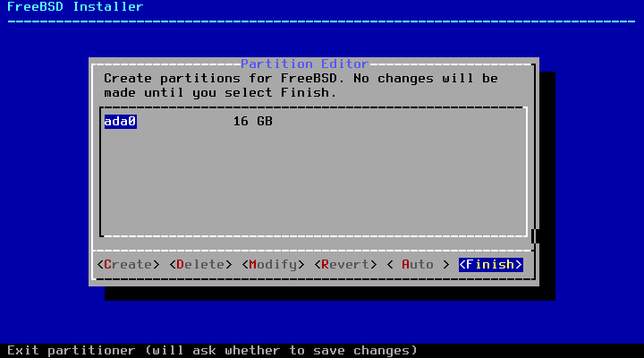The height and width of the screenshot is (358, 644).
Task: Click the Exit partitioner hint in status bar
Action: click(x=212, y=350)
